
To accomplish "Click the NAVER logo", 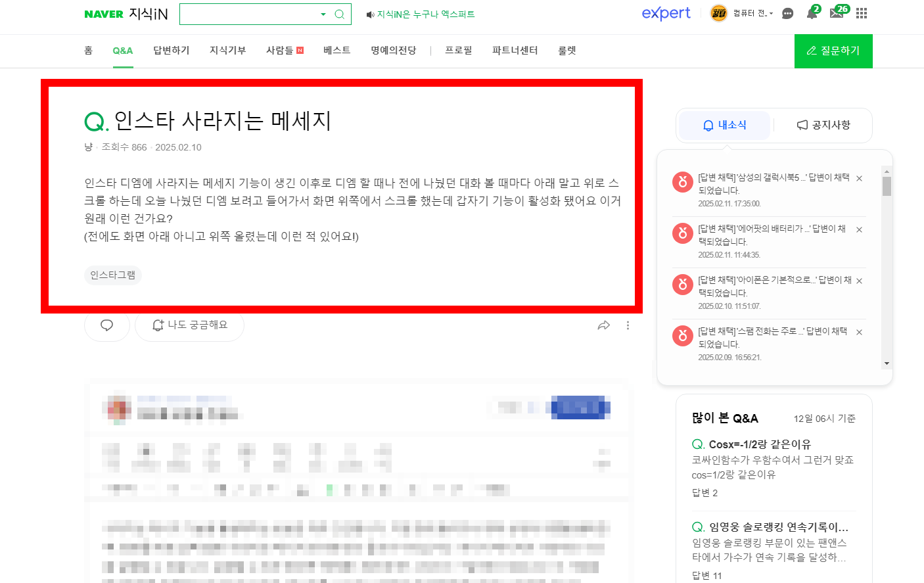I will (x=104, y=14).
